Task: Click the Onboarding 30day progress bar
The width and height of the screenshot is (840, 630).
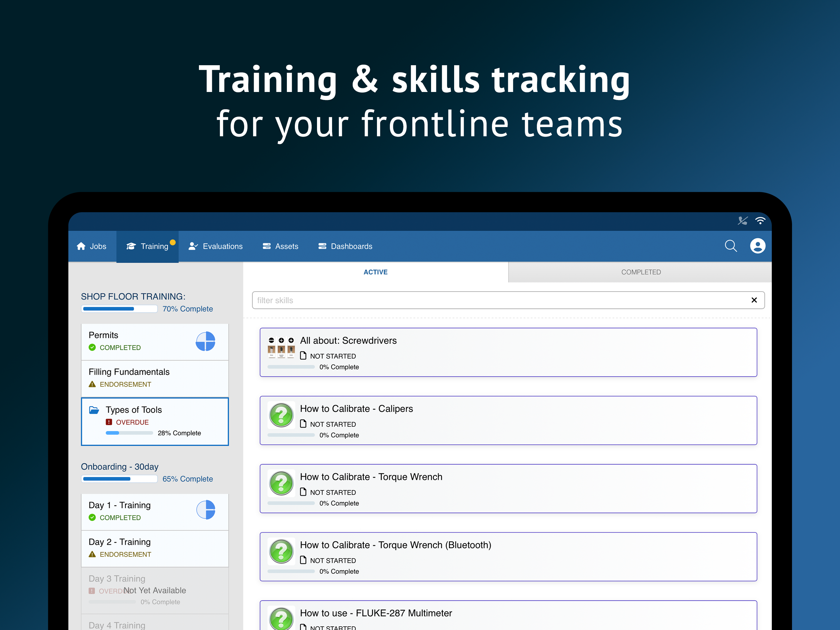Action: tap(119, 479)
